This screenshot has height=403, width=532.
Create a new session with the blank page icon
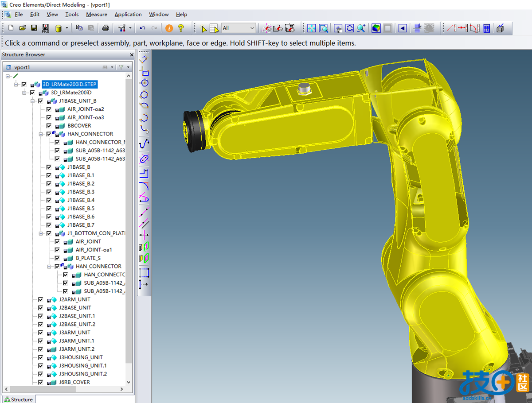(11, 28)
